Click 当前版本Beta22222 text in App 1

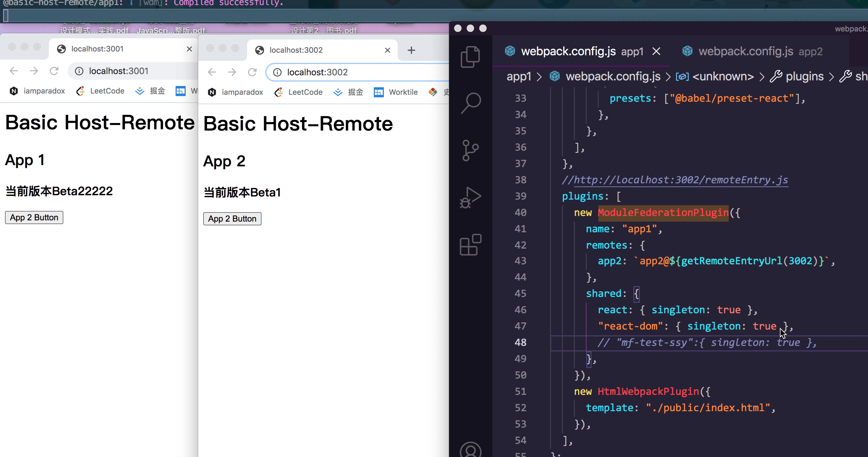coord(59,191)
